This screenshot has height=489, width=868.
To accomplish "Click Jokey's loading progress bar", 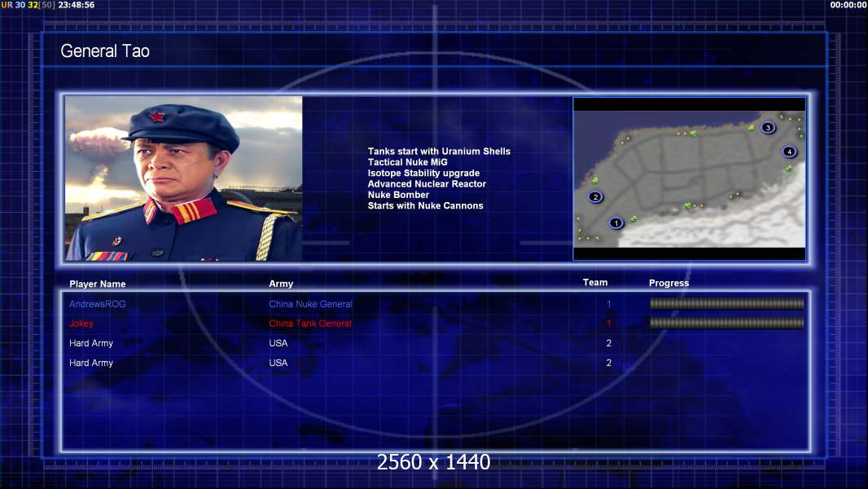I will [726, 324].
